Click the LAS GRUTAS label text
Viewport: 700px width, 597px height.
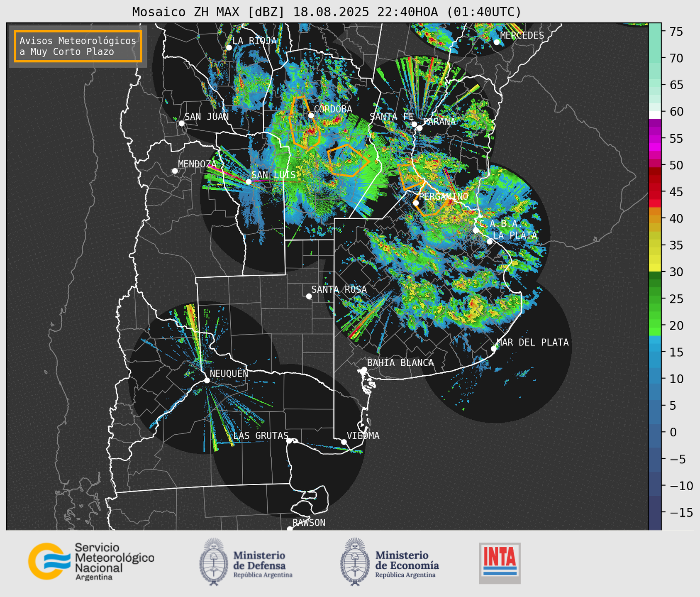click(261, 436)
